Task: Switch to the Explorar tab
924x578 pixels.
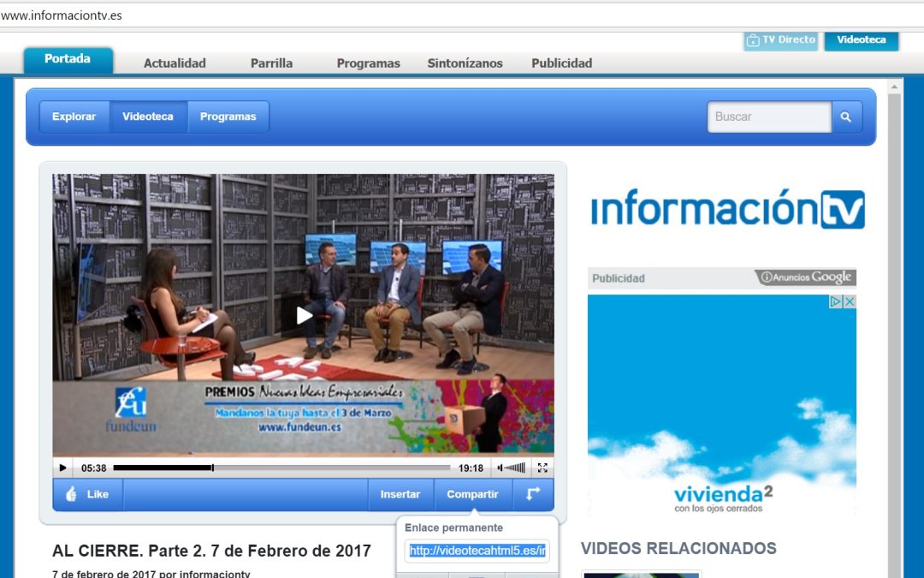Action: (74, 117)
